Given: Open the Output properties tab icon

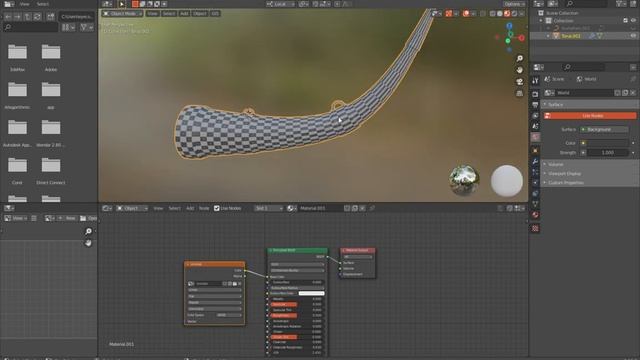Looking at the screenshot, I should click(535, 105).
